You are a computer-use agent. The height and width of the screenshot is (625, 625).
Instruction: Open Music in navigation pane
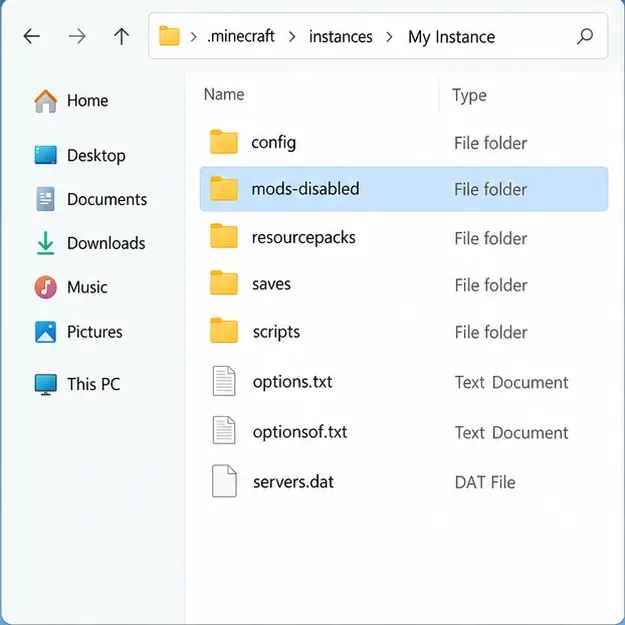87,287
